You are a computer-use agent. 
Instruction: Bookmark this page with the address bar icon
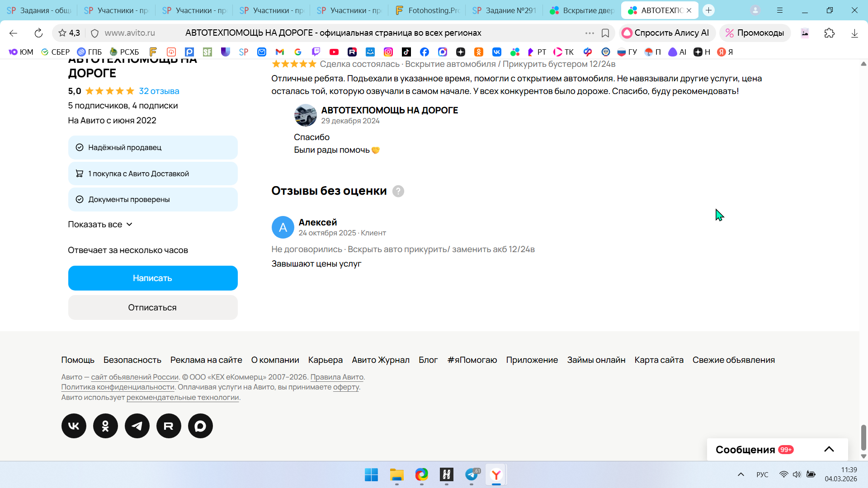click(x=605, y=33)
